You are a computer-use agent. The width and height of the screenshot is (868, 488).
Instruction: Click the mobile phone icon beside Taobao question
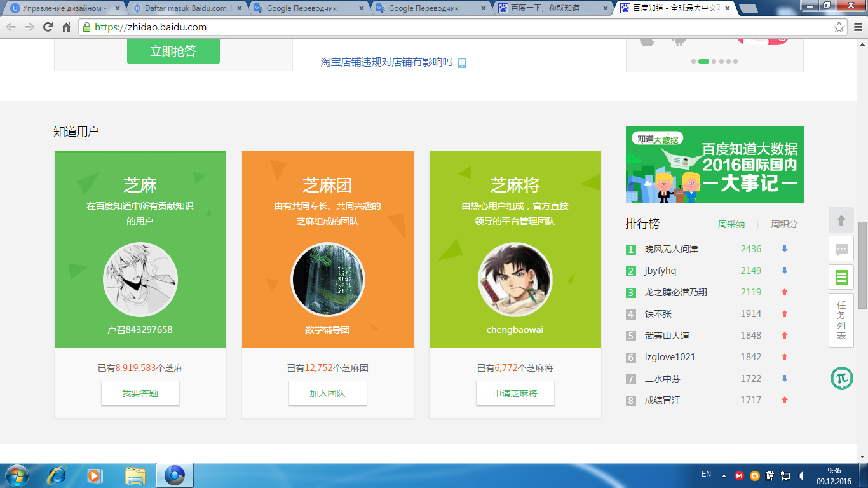click(x=462, y=63)
